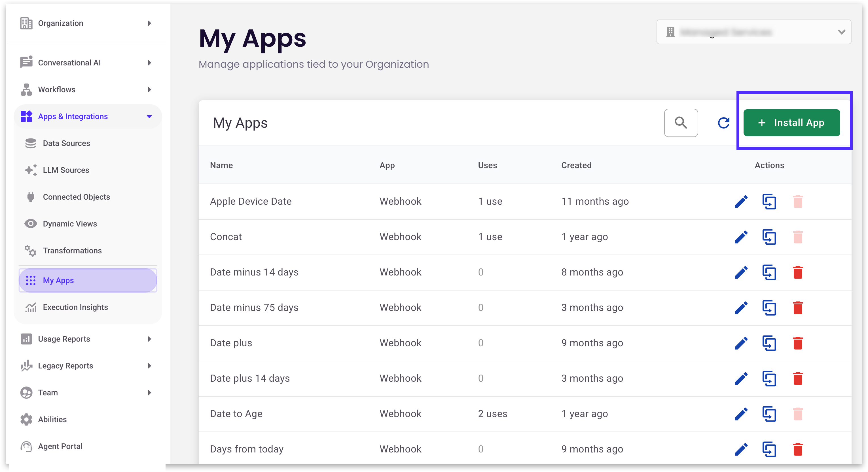
Task: Duplicate the Date plus 14 days app
Action: pyautogui.click(x=769, y=378)
